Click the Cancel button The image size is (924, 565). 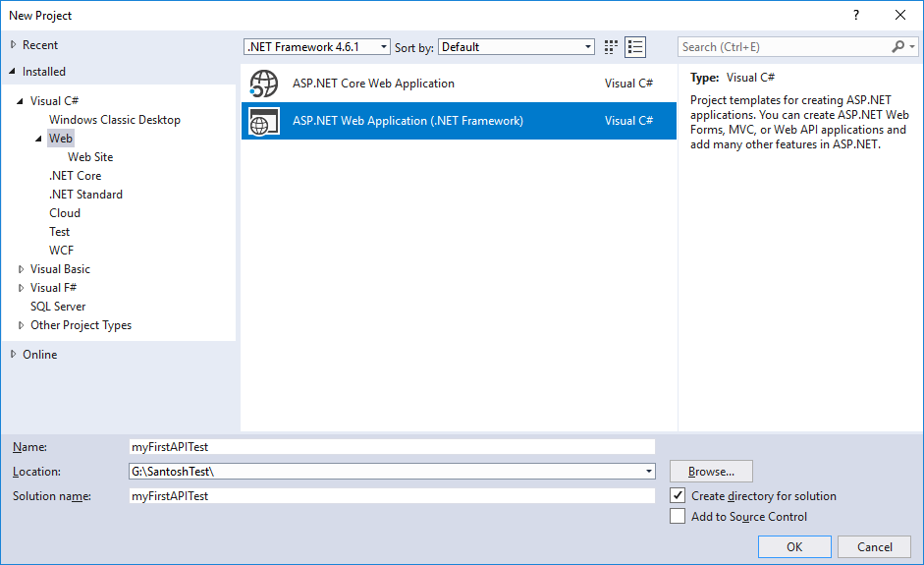click(x=875, y=546)
